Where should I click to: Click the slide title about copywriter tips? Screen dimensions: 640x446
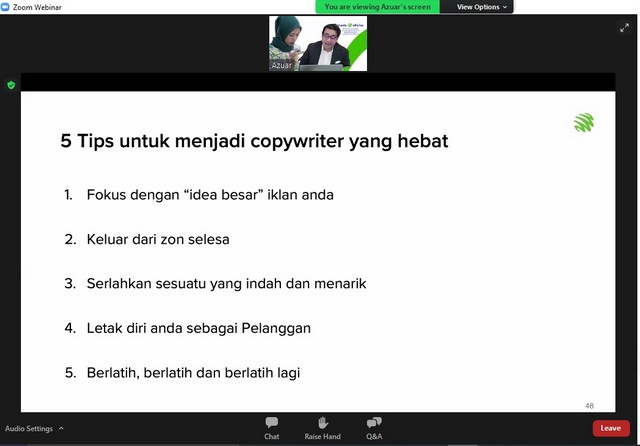pyautogui.click(x=254, y=142)
